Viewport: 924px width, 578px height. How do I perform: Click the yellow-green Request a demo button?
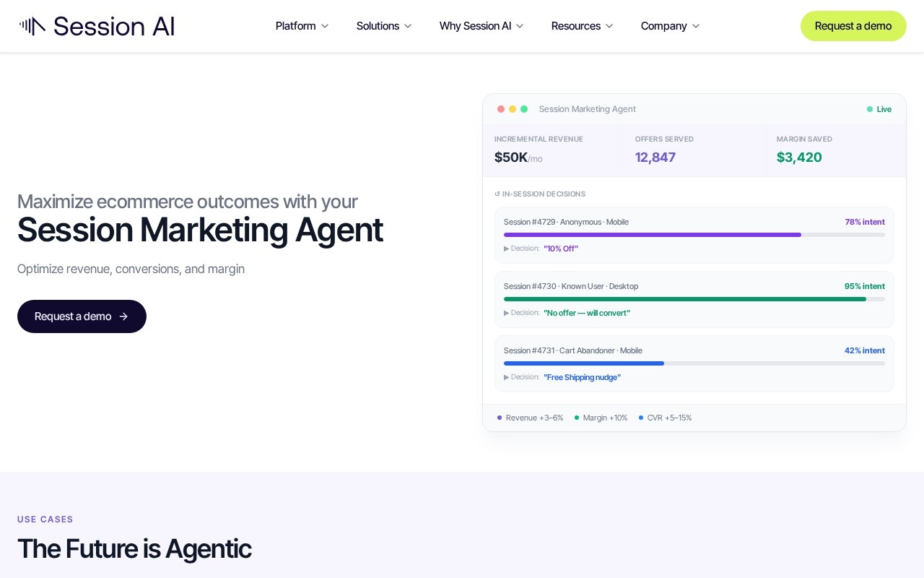click(853, 26)
